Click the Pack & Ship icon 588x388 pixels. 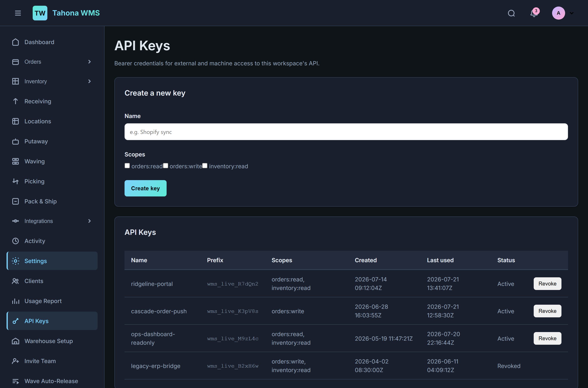click(x=15, y=201)
